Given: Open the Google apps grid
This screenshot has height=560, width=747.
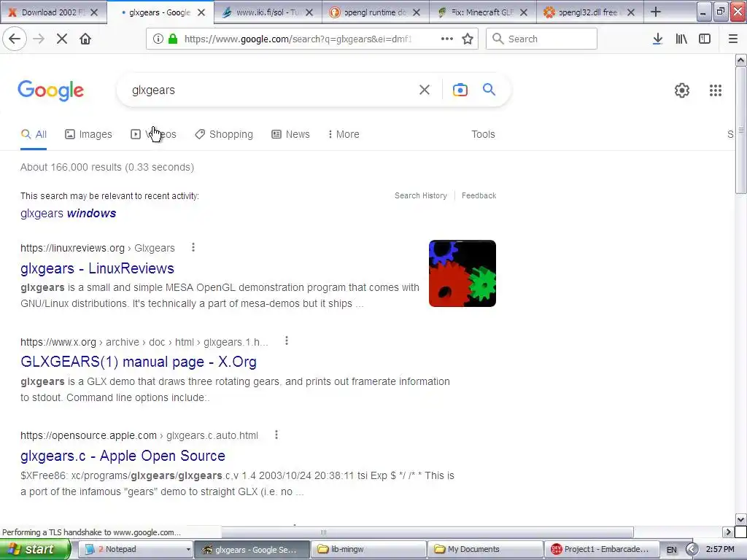Looking at the screenshot, I should pos(715,90).
